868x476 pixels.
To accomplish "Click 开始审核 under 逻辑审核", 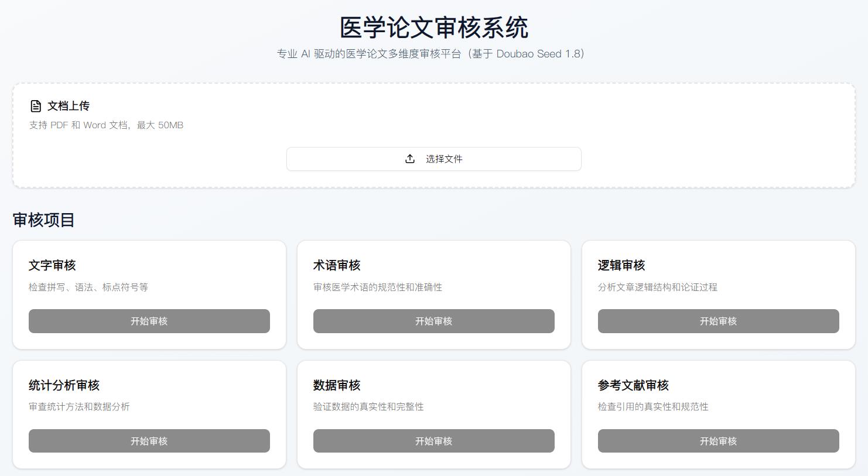I will click(718, 321).
